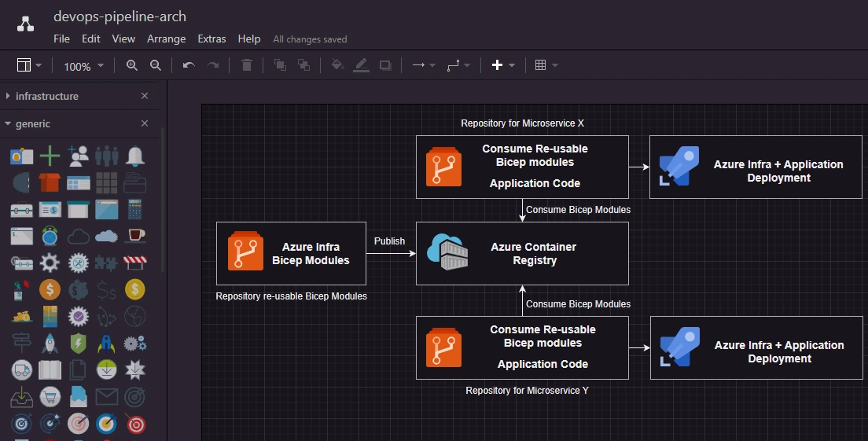The image size is (868, 441).
Task: Select the calculator shape
Action: 135,209
